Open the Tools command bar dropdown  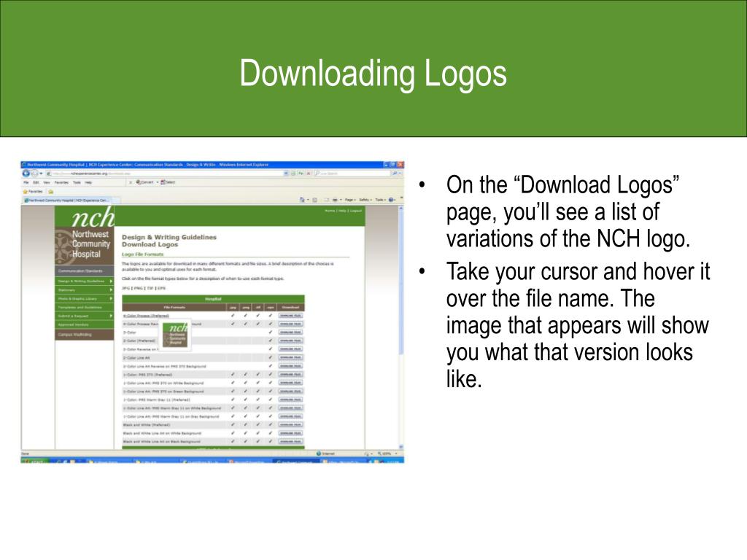click(380, 200)
